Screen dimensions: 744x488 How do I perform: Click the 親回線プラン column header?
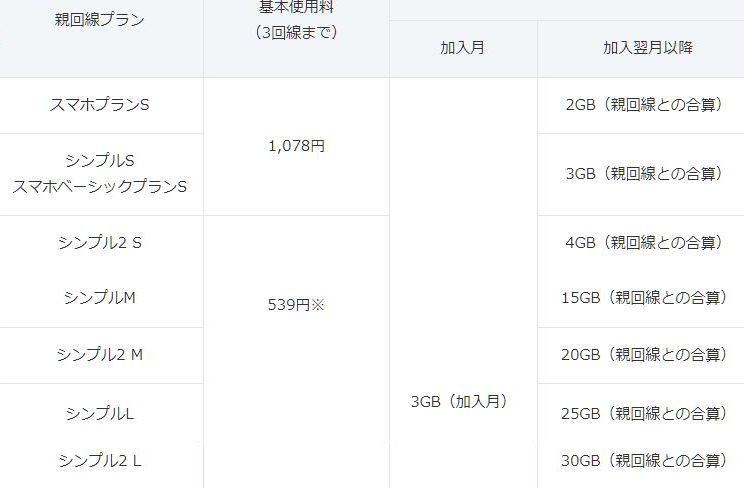[x=99, y=20]
